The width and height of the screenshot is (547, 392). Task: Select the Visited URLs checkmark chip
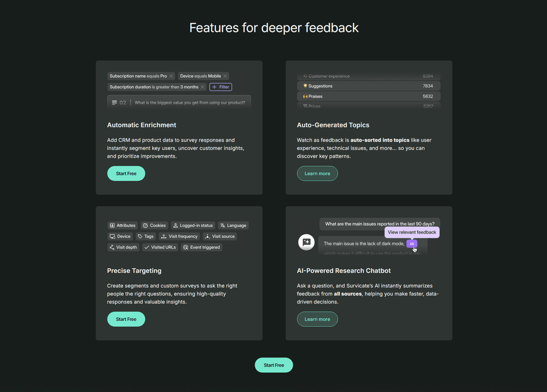click(160, 247)
